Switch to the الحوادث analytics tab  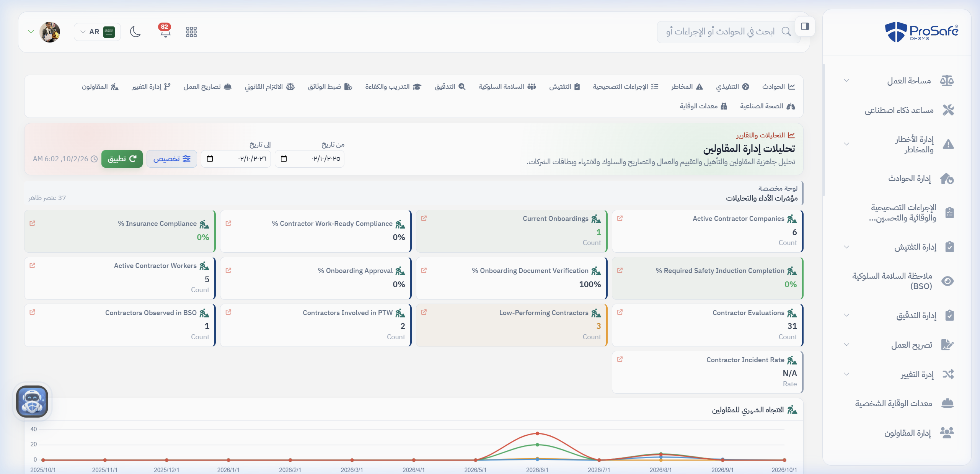pyautogui.click(x=778, y=87)
